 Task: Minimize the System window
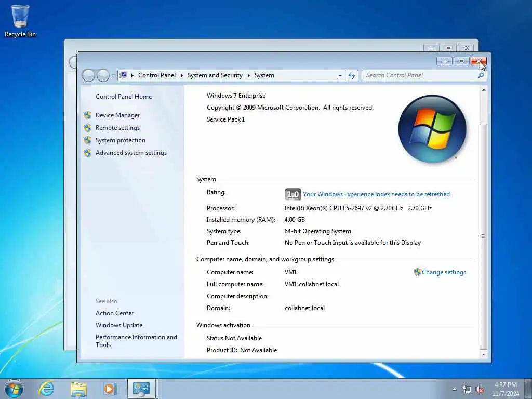click(445, 61)
